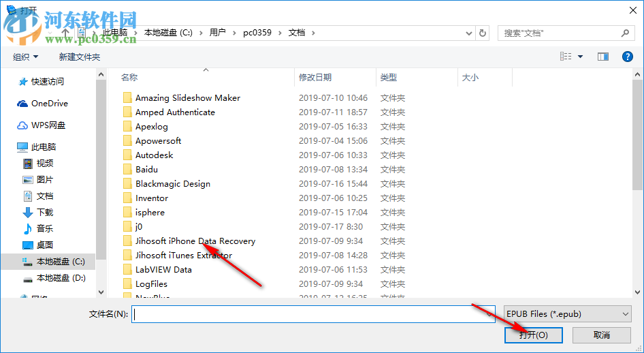Open EPUB Files (*.epub) type dropdown

click(568, 314)
